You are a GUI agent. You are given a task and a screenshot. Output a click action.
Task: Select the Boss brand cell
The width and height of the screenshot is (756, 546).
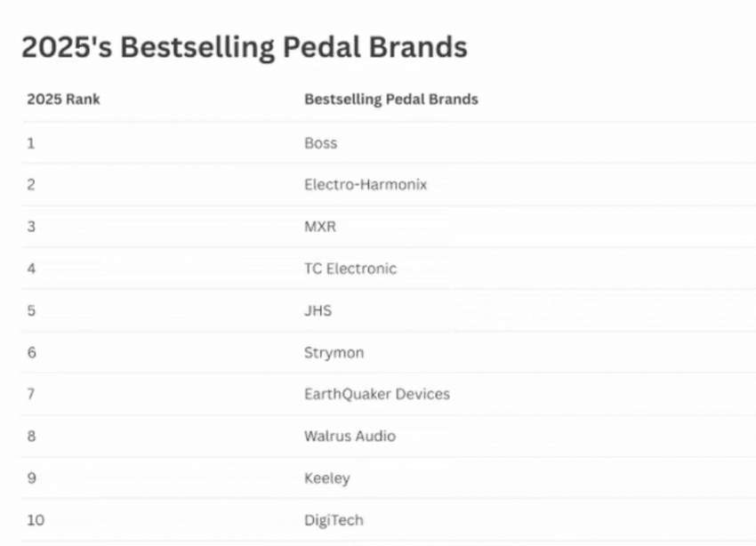(320, 143)
